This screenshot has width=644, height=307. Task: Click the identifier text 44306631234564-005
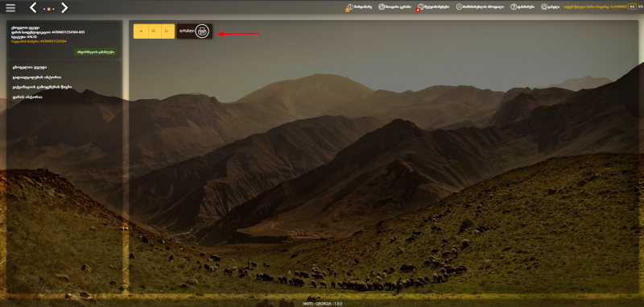coord(68,32)
